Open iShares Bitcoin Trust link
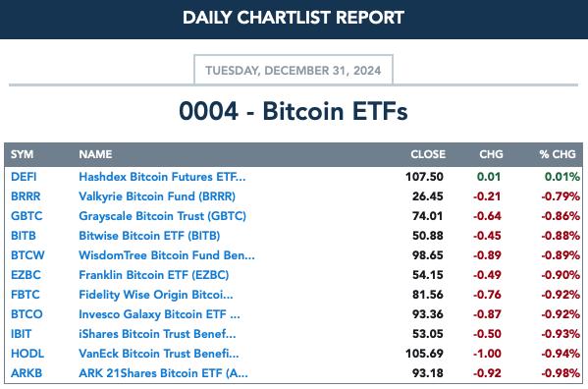This screenshot has height=389, width=588. (157, 334)
